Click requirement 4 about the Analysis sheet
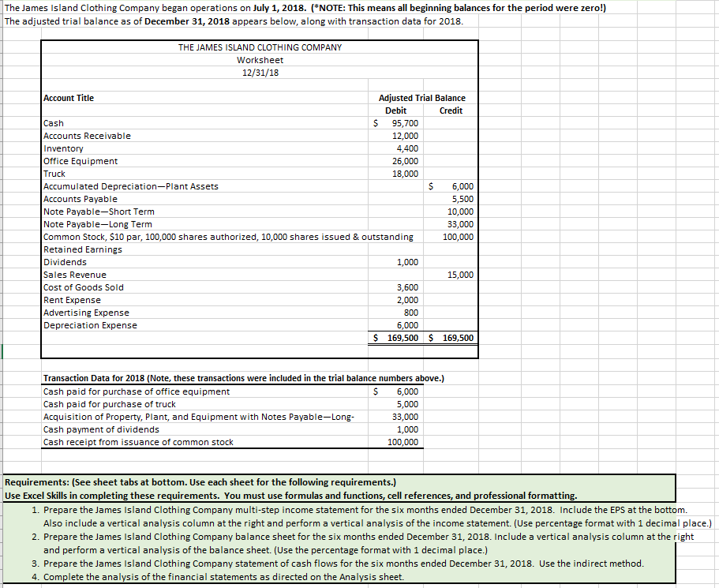The height and width of the screenshot is (588, 719). 218,576
